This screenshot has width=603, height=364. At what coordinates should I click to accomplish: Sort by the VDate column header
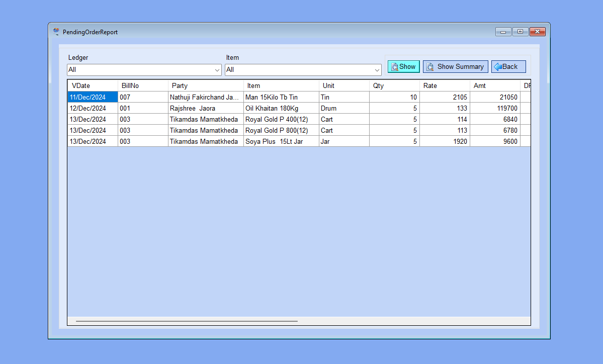[x=93, y=85]
